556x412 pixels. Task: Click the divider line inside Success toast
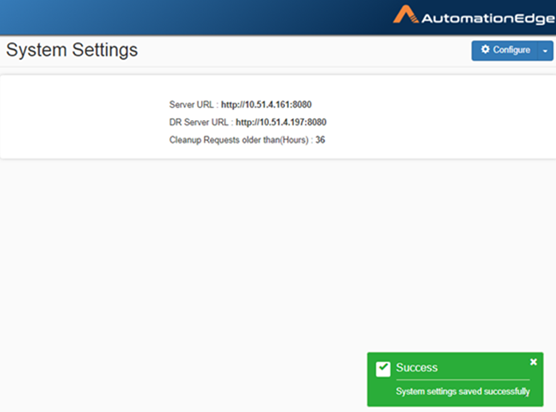[x=463, y=380]
